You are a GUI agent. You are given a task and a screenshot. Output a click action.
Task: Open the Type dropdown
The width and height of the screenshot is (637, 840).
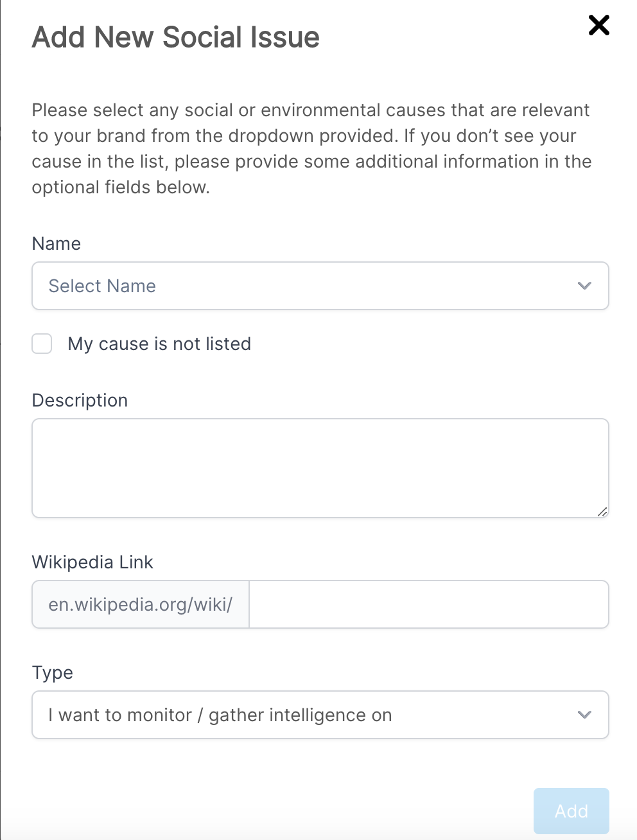320,715
